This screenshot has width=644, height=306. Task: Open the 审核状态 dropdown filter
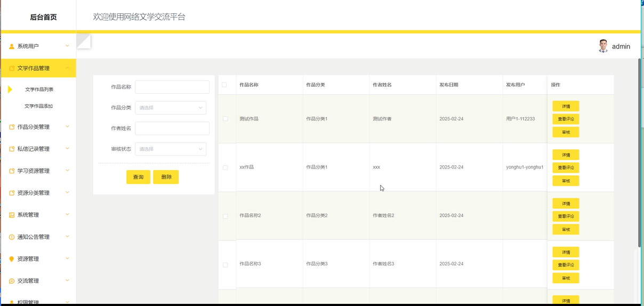pyautogui.click(x=171, y=149)
